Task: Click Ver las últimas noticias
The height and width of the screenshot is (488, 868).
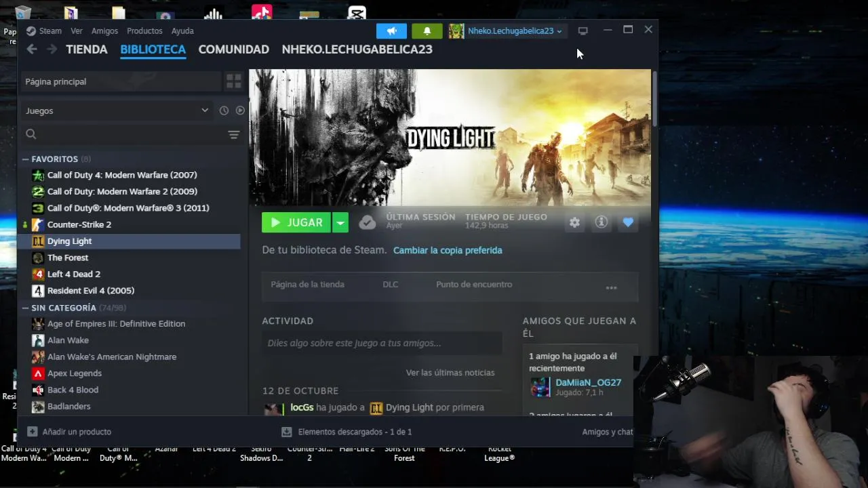Action: pos(450,373)
